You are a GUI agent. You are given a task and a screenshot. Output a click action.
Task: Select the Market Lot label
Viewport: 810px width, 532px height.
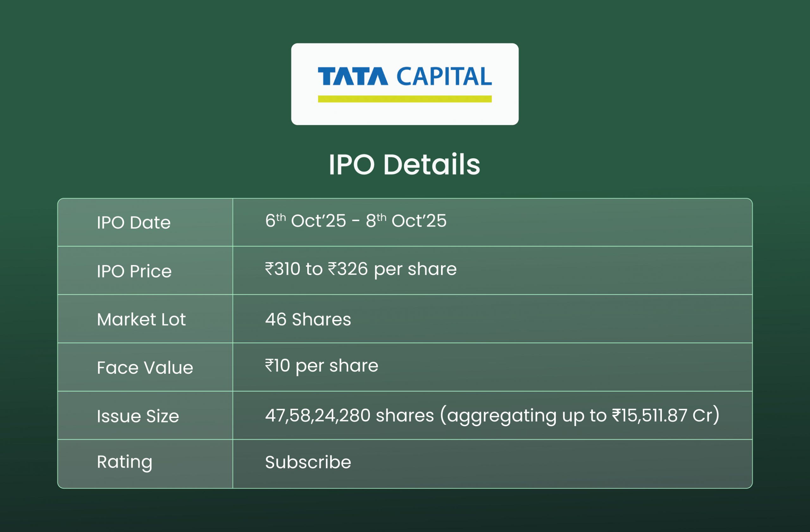coord(141,319)
